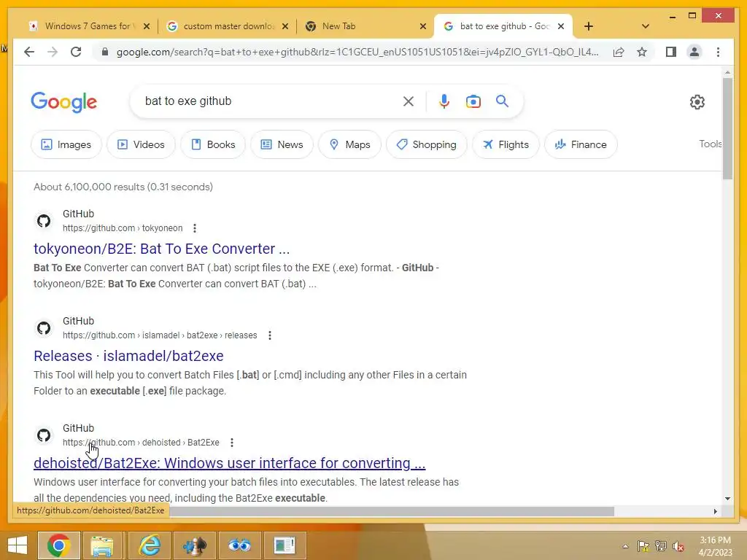Reload the current page

coord(76,52)
